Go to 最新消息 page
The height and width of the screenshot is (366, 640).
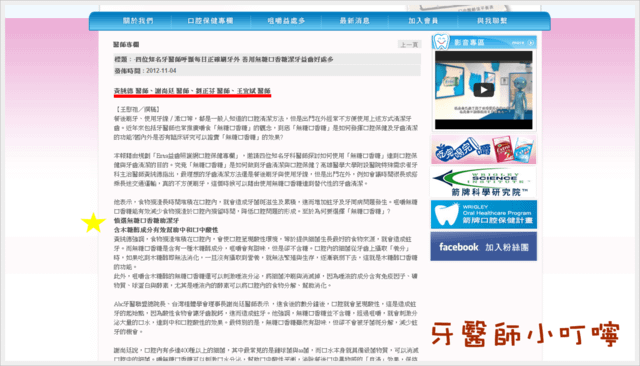355,21
